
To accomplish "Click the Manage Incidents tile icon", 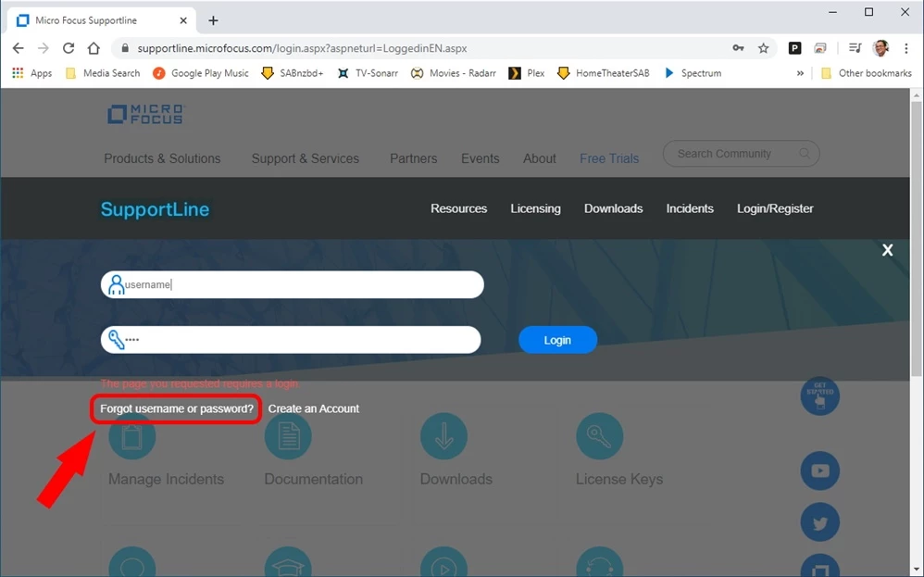I will click(x=132, y=436).
